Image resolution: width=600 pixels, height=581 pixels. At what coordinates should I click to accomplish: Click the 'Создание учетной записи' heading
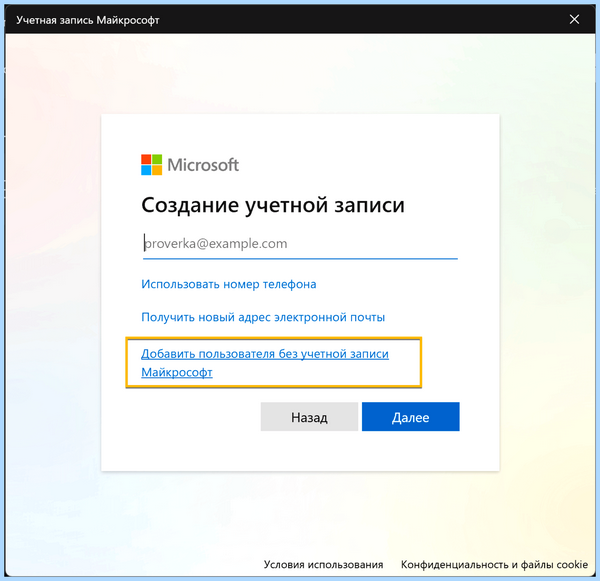(x=273, y=205)
